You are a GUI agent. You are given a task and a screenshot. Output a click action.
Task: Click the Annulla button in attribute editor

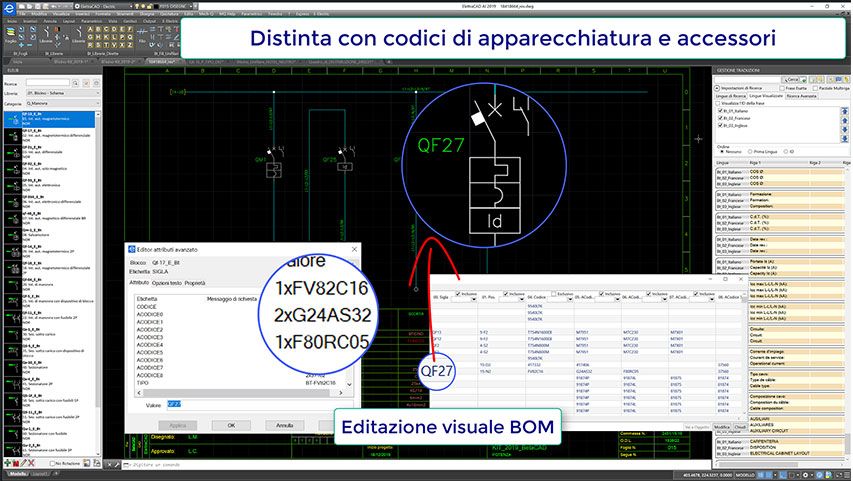click(x=285, y=425)
